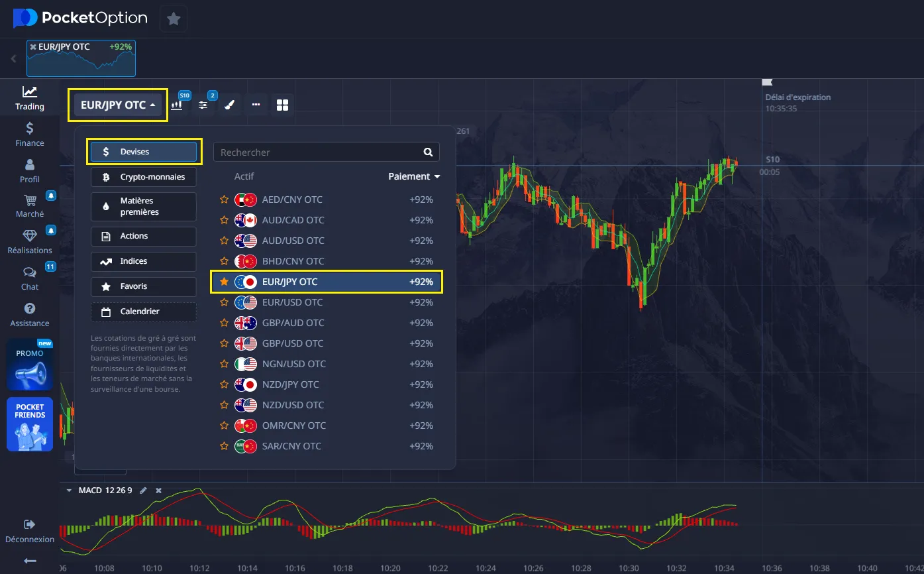Show the Indices category
924x574 pixels.
(144, 261)
